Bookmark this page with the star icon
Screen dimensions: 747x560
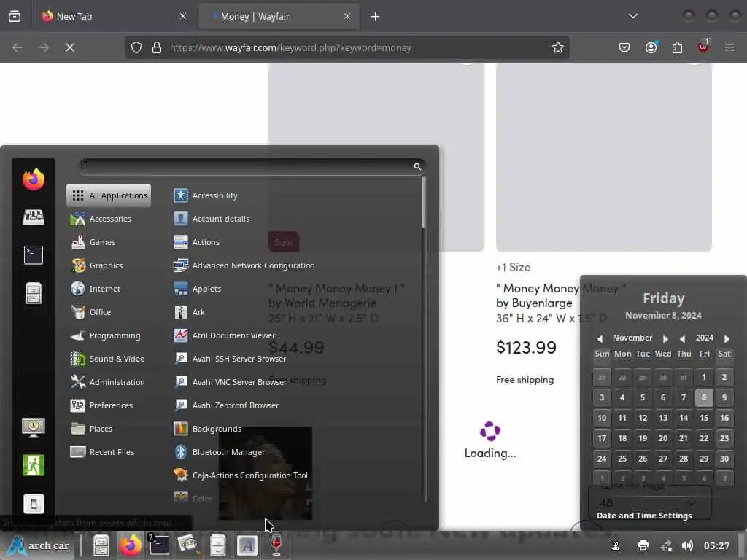pos(558,47)
